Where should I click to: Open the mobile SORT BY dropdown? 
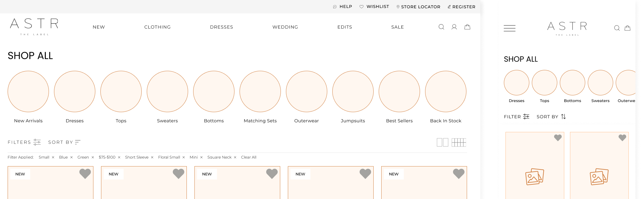(551, 117)
